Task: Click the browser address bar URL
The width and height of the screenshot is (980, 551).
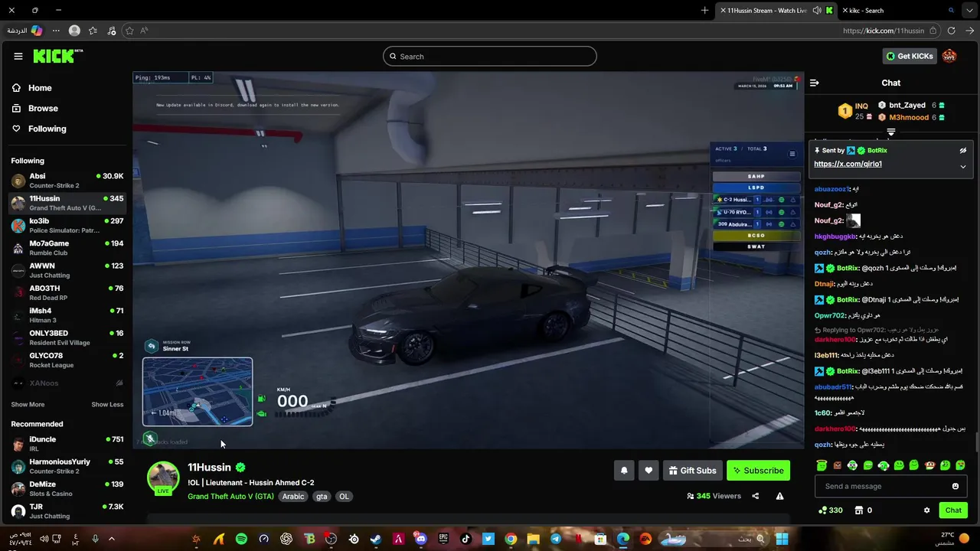Action: (x=884, y=31)
